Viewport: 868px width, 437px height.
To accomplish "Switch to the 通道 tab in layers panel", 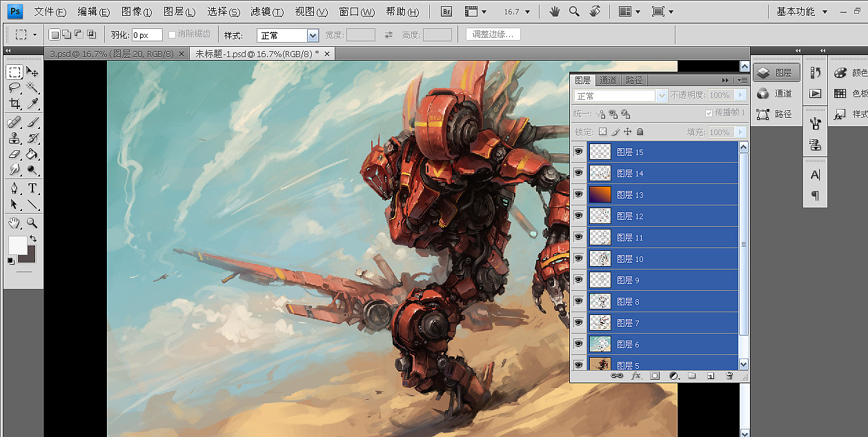I will [x=609, y=80].
